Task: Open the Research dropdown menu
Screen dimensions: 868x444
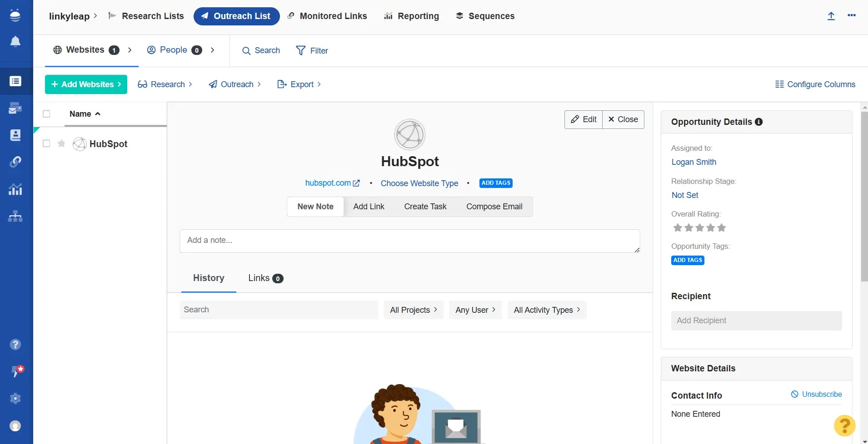Action: [x=165, y=84]
